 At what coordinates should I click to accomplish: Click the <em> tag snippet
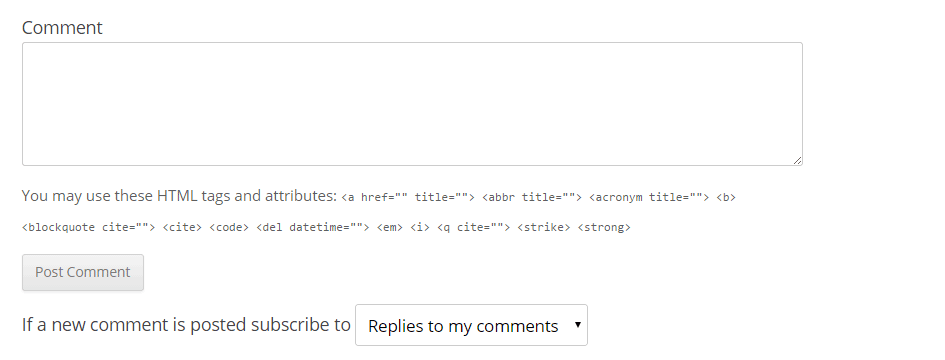click(x=390, y=227)
